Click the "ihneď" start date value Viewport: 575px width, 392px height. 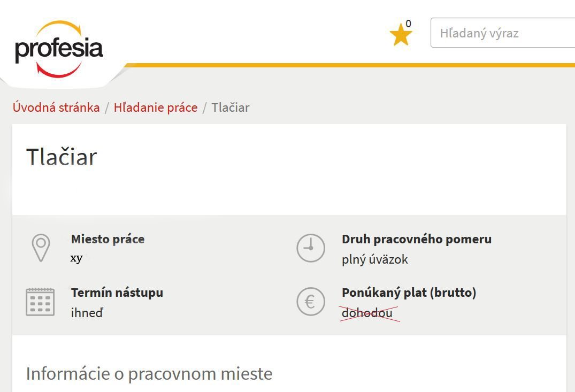[x=87, y=313]
